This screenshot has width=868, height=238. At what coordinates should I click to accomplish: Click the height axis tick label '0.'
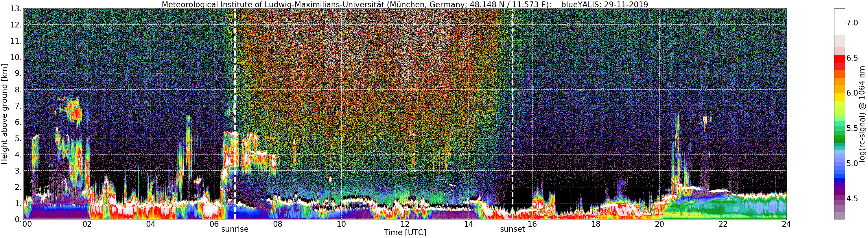18,220
